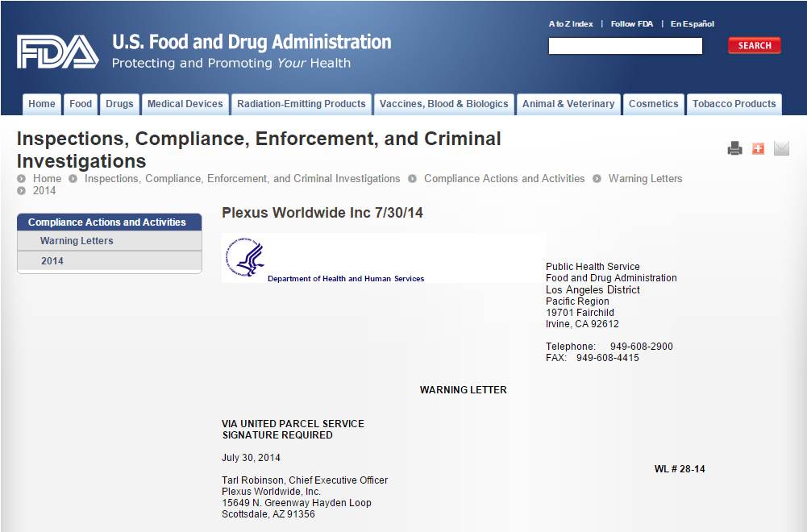Open the Medical Devices section
Screen dimensions: 807x532
tap(185, 103)
